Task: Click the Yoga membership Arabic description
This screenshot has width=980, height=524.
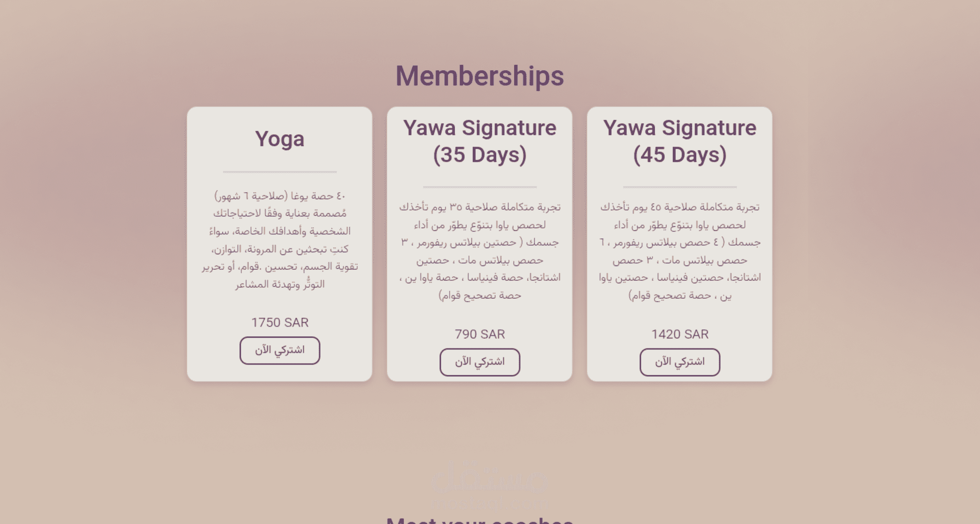Action: [280, 240]
